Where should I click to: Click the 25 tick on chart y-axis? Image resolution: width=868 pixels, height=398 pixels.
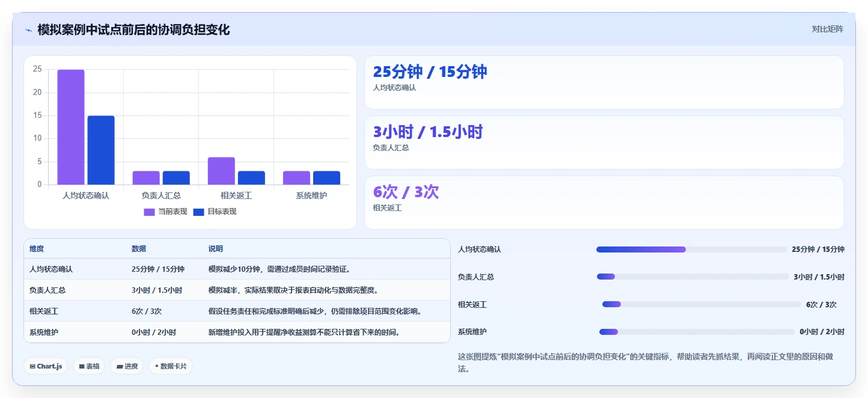[x=37, y=69]
